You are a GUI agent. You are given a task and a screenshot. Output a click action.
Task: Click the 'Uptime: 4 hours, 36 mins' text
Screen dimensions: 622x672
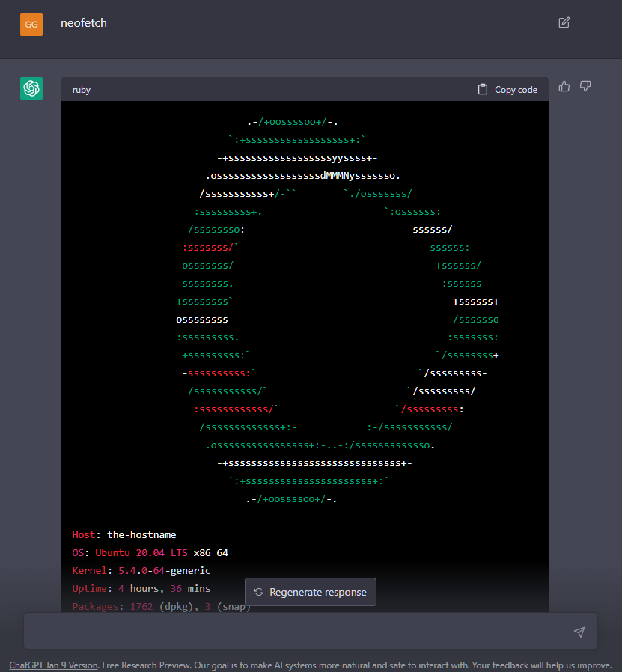pos(141,588)
